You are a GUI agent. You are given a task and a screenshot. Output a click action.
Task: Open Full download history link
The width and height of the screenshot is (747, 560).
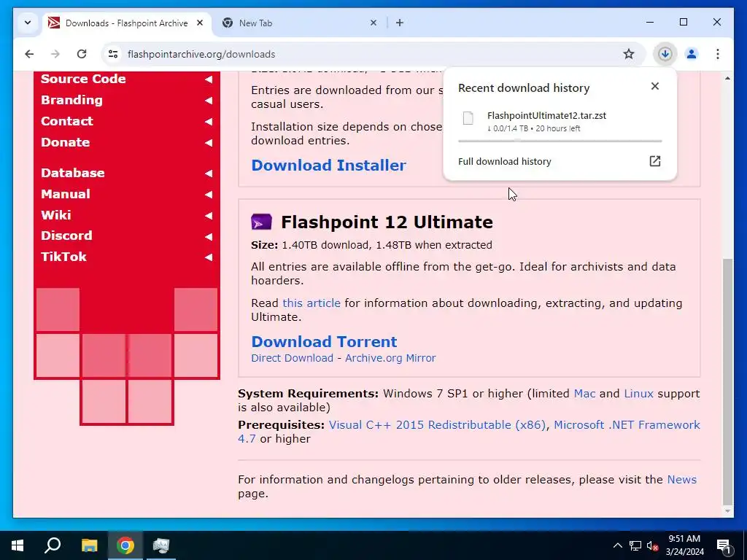505,161
